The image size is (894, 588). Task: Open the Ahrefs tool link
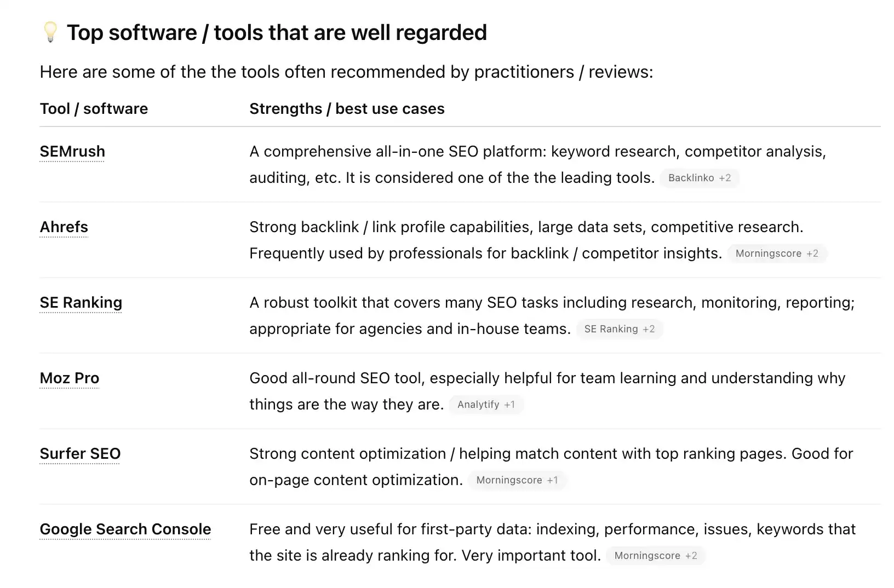point(64,227)
